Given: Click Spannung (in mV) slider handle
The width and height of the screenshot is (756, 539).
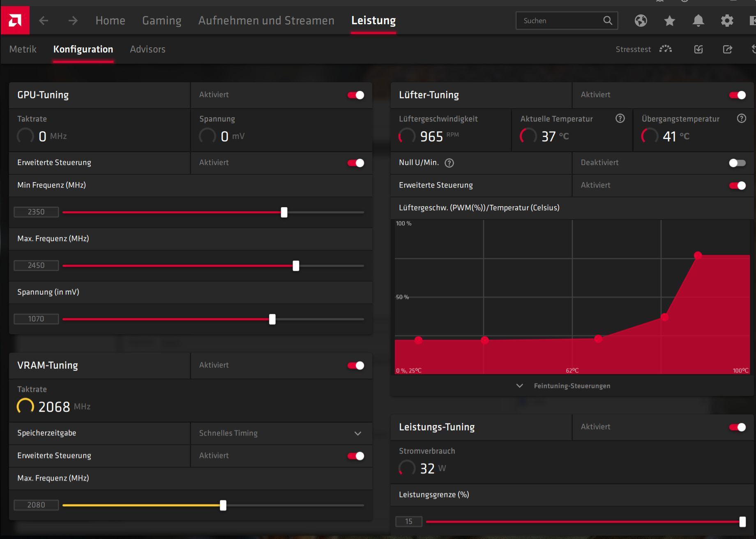Looking at the screenshot, I should 272,319.
